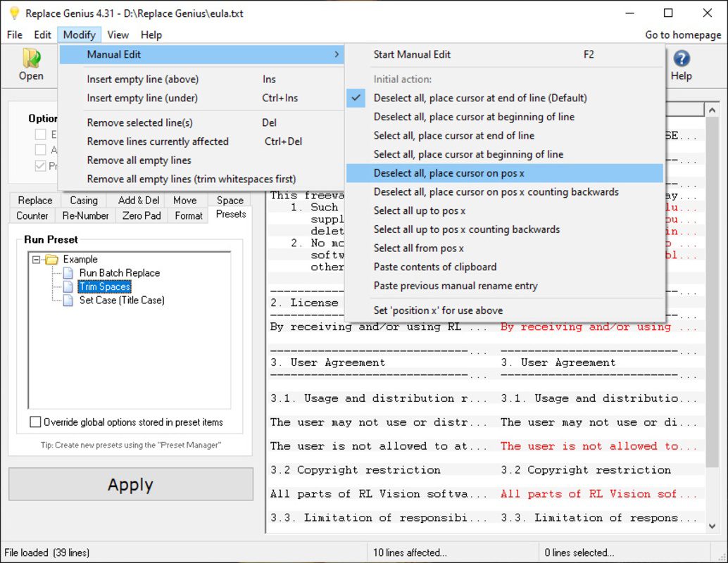Switch to the Presets tab
This screenshot has width=728, height=563.
(231, 215)
